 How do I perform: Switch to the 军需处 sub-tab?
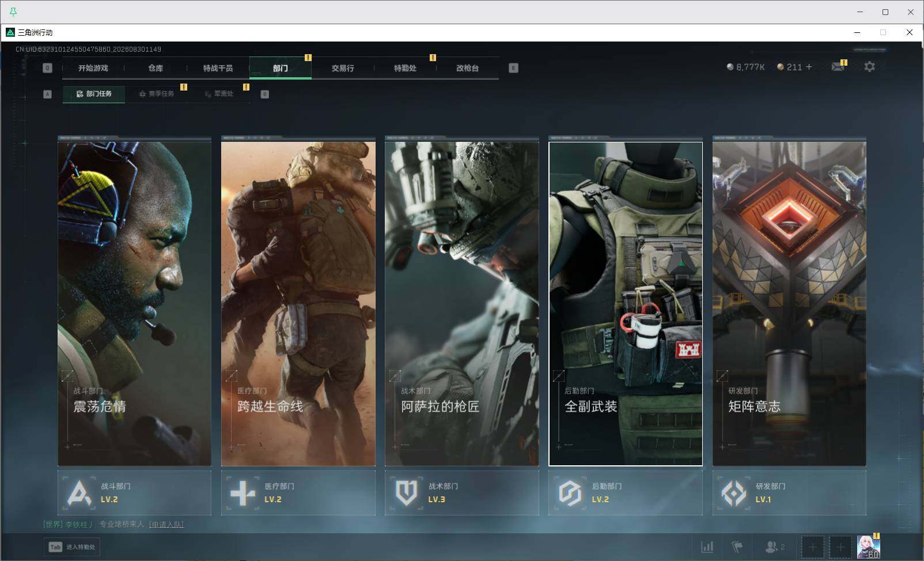click(x=219, y=94)
